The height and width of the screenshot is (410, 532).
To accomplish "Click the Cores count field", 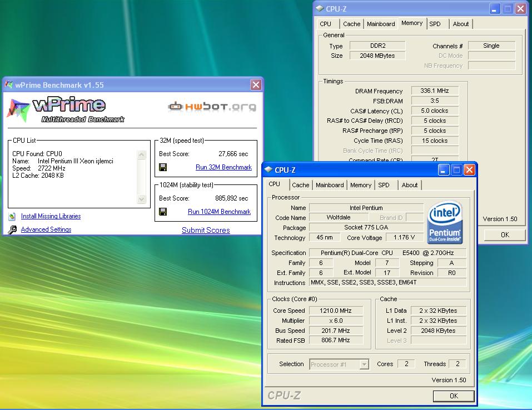I will pos(406,364).
